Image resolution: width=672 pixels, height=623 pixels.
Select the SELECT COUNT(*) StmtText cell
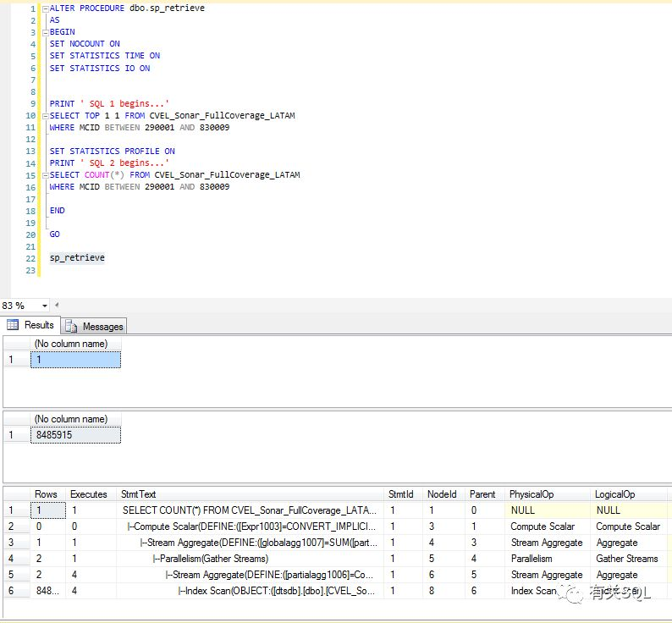(250, 510)
